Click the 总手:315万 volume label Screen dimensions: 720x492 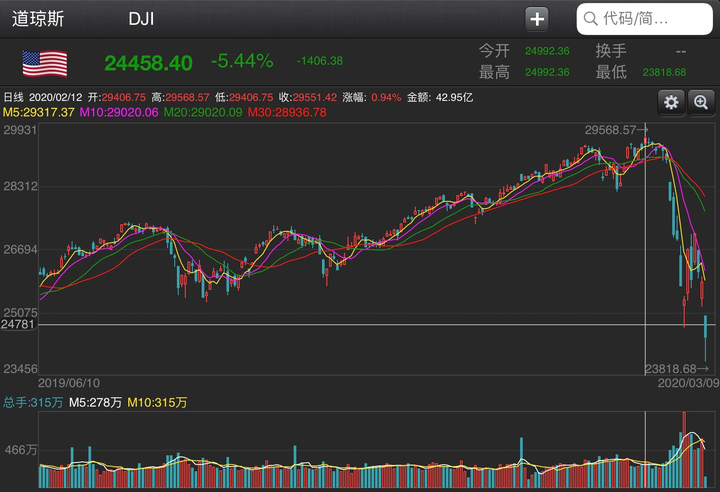coord(33,403)
